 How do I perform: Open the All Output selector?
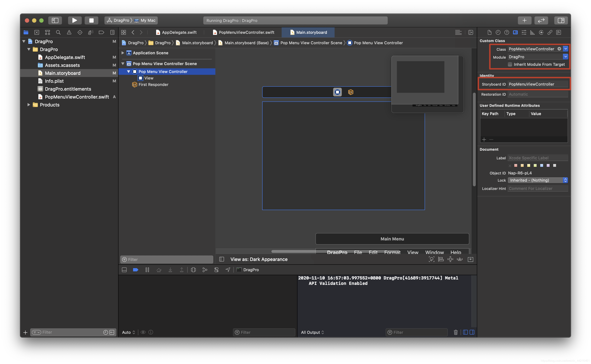click(x=312, y=332)
